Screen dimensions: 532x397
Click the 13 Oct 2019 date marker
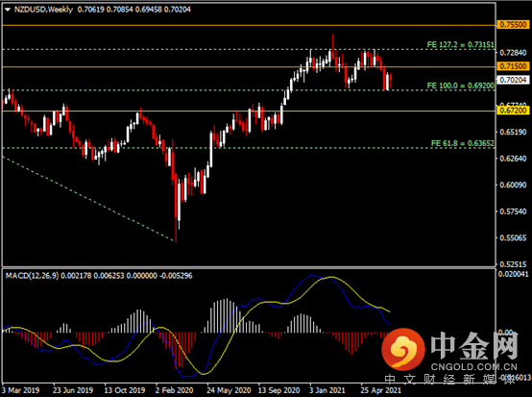click(125, 390)
